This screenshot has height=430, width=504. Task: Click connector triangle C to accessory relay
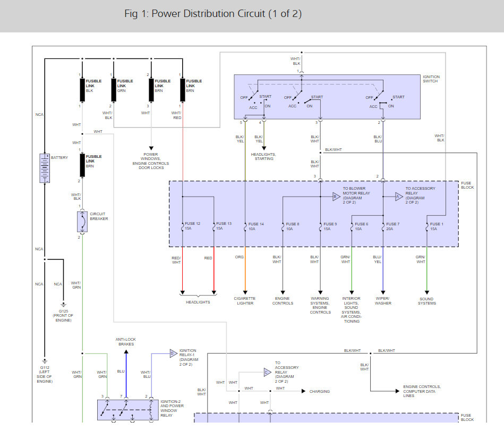point(268,373)
